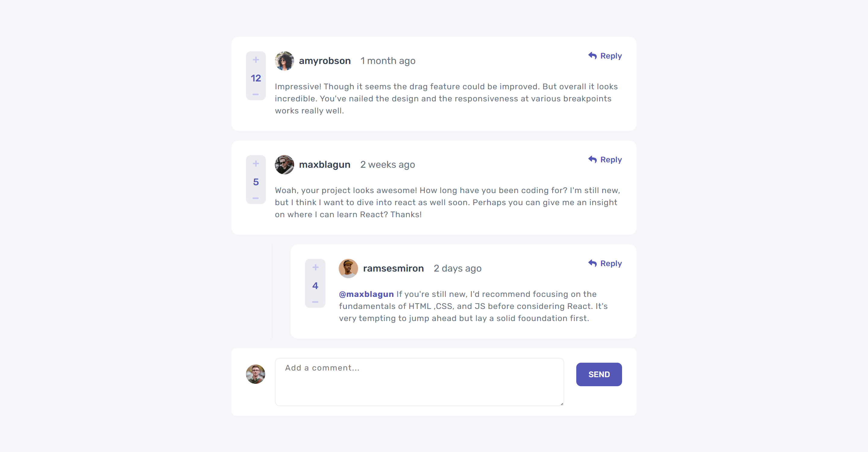Send the new comment
This screenshot has width=868, height=452.
click(x=599, y=374)
